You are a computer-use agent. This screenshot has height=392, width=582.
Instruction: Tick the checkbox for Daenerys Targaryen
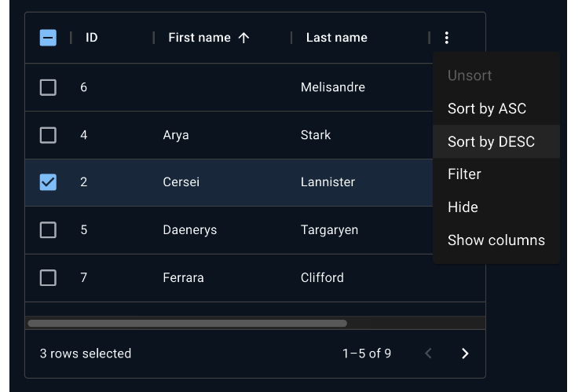coord(48,230)
